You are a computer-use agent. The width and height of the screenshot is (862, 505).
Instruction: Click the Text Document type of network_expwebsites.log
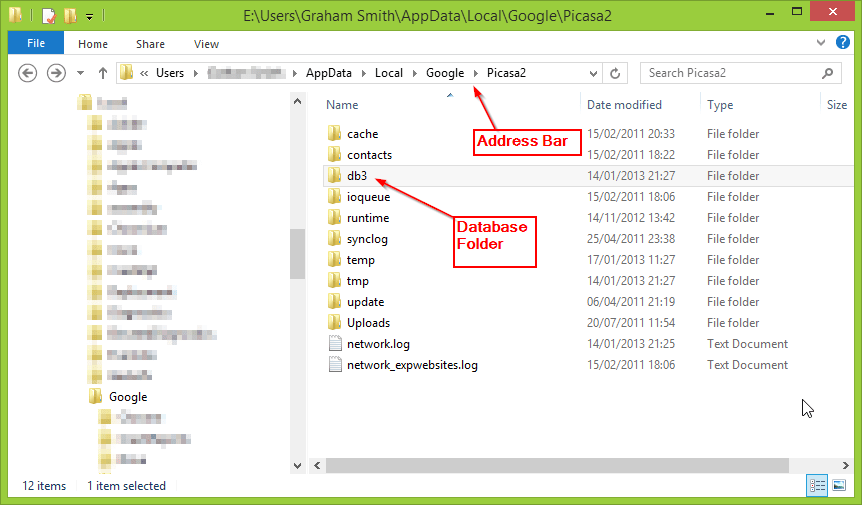pyautogui.click(x=747, y=365)
